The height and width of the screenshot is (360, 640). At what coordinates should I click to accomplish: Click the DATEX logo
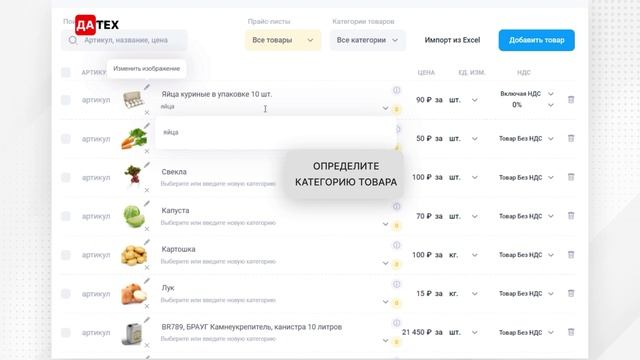tap(97, 25)
